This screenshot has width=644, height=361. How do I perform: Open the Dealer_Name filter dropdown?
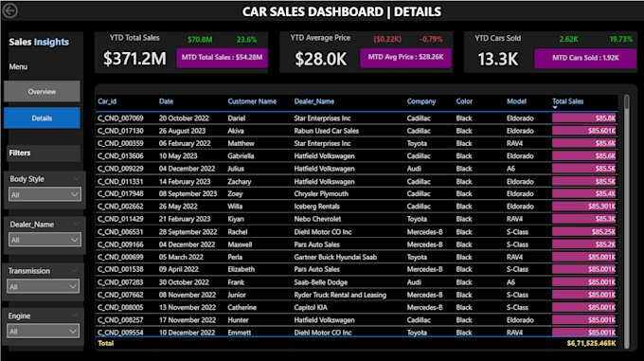click(45, 240)
